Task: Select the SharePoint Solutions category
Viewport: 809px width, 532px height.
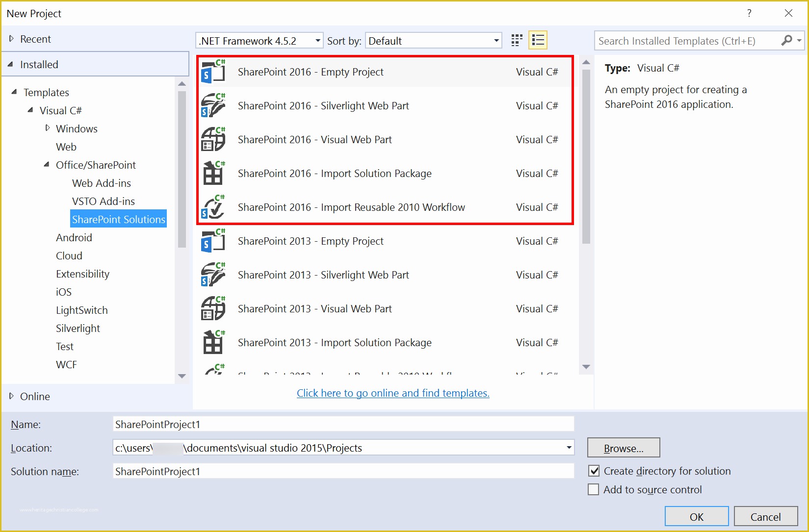Action: 119,219
